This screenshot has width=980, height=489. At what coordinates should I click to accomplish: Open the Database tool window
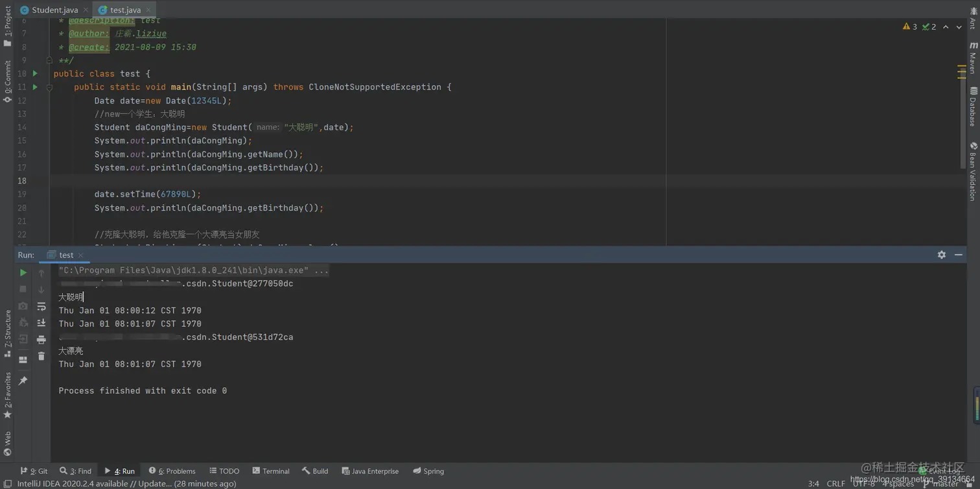tap(973, 107)
